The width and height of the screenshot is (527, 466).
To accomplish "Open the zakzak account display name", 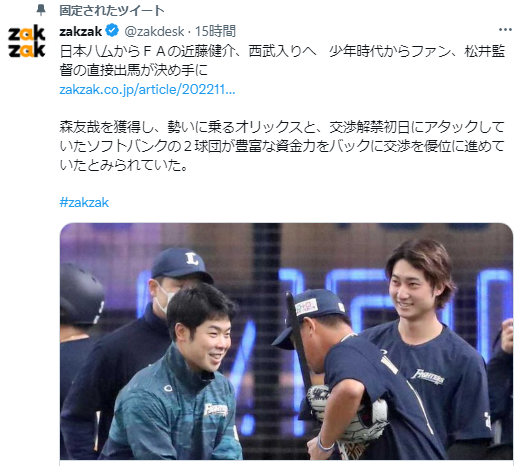I will [x=81, y=31].
